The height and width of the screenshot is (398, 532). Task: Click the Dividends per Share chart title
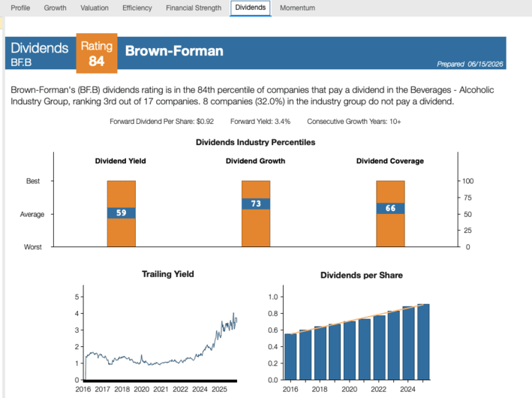click(362, 275)
